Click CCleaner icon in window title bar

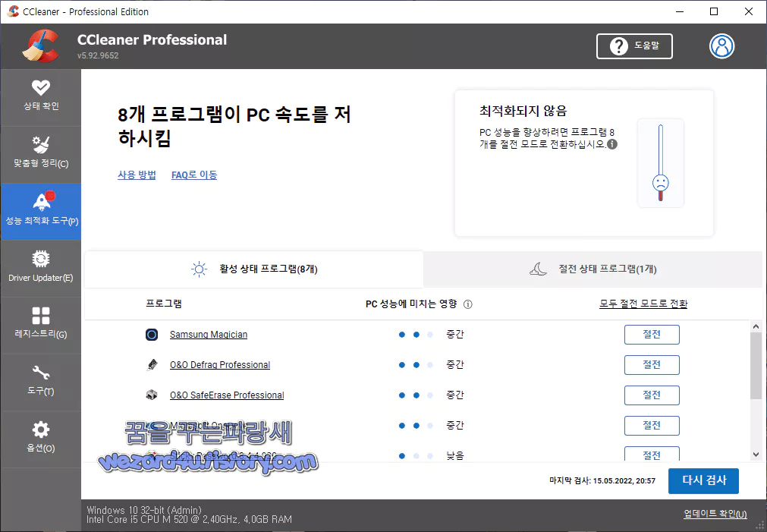(13, 11)
